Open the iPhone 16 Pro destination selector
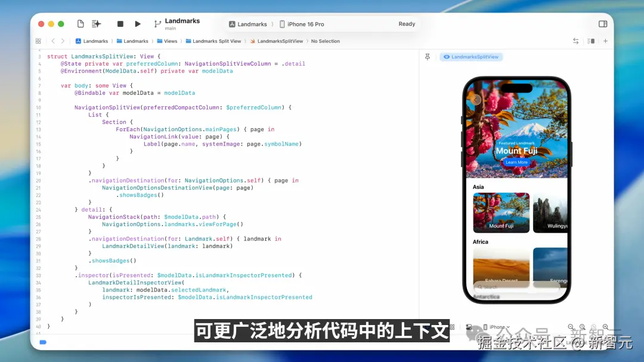The height and width of the screenshot is (362, 644). point(302,24)
